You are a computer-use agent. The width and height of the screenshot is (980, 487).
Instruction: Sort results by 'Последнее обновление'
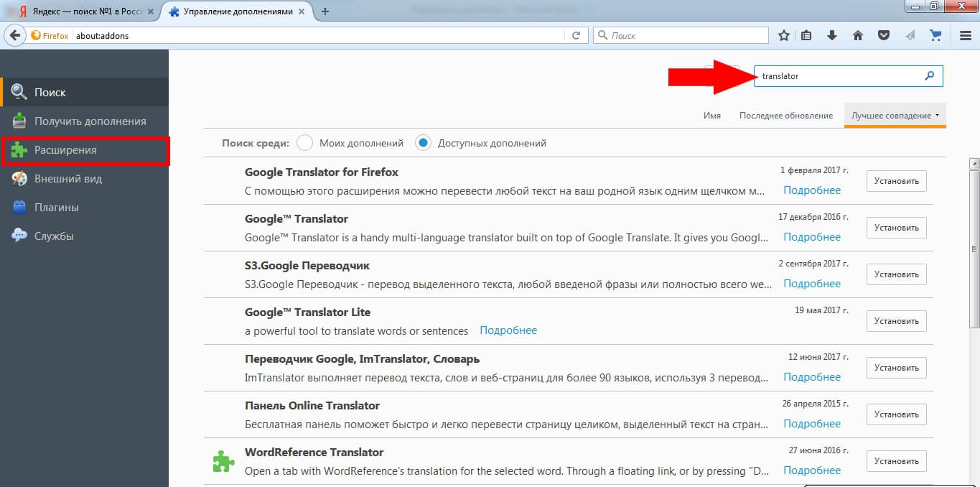[785, 116]
